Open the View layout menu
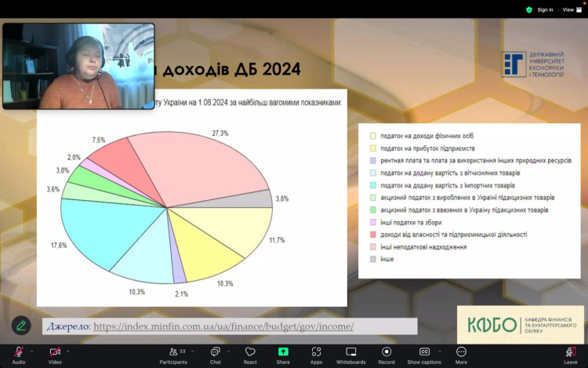Viewport: 588px width, 368px height. tap(572, 9)
